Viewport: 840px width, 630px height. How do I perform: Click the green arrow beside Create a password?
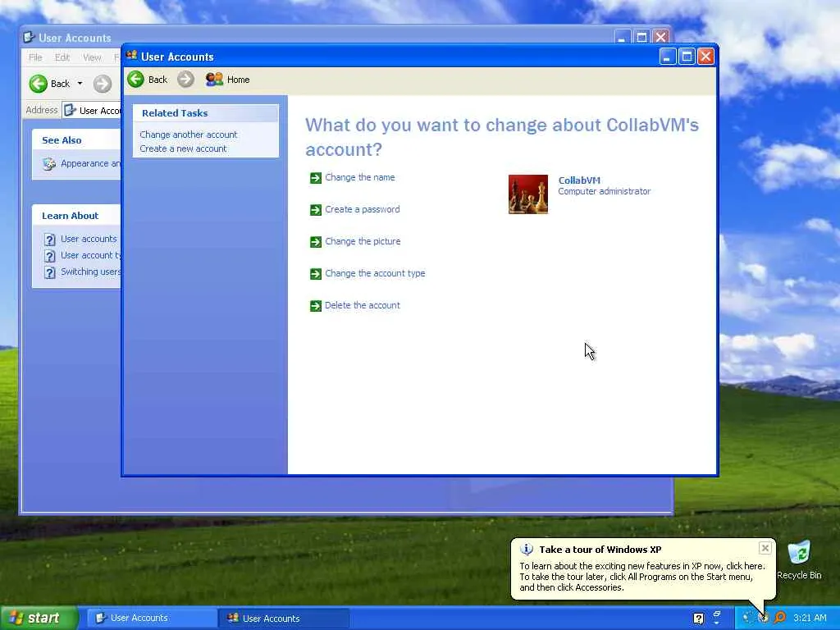(316, 210)
